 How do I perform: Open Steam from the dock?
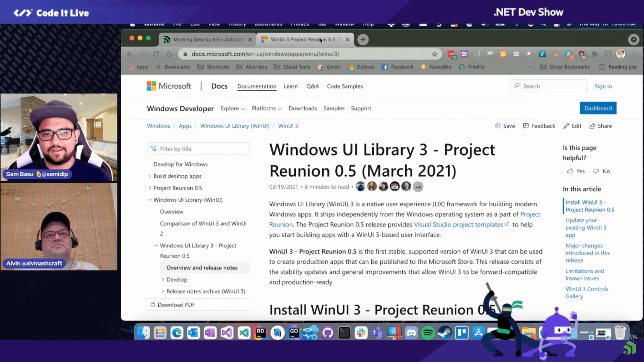445,333
